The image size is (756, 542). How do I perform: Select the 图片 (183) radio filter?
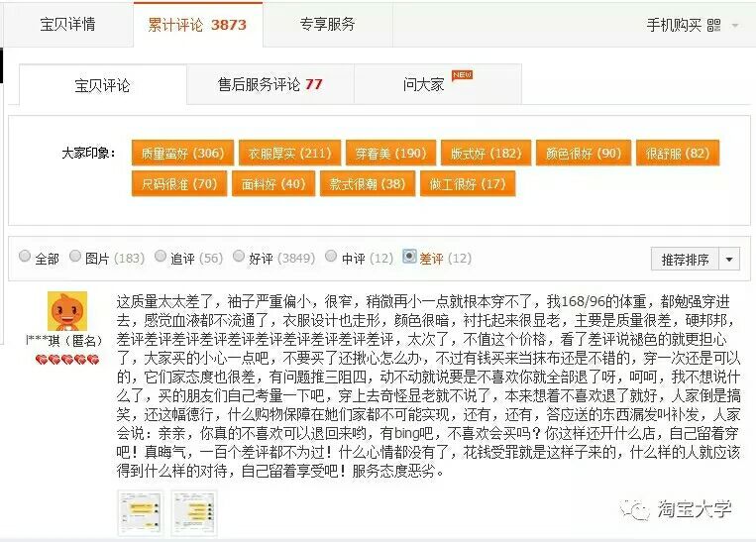(x=75, y=258)
